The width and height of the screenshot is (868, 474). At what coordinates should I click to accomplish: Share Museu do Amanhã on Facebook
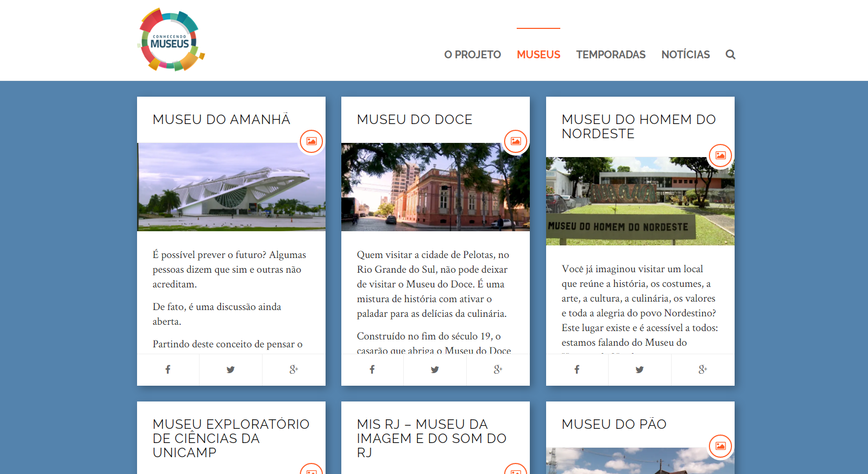pos(168,370)
